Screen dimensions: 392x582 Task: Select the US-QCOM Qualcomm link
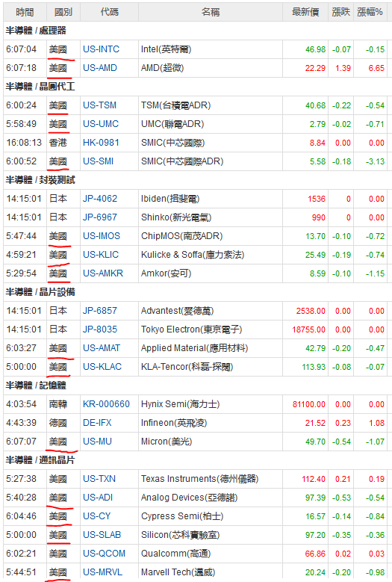(x=104, y=554)
